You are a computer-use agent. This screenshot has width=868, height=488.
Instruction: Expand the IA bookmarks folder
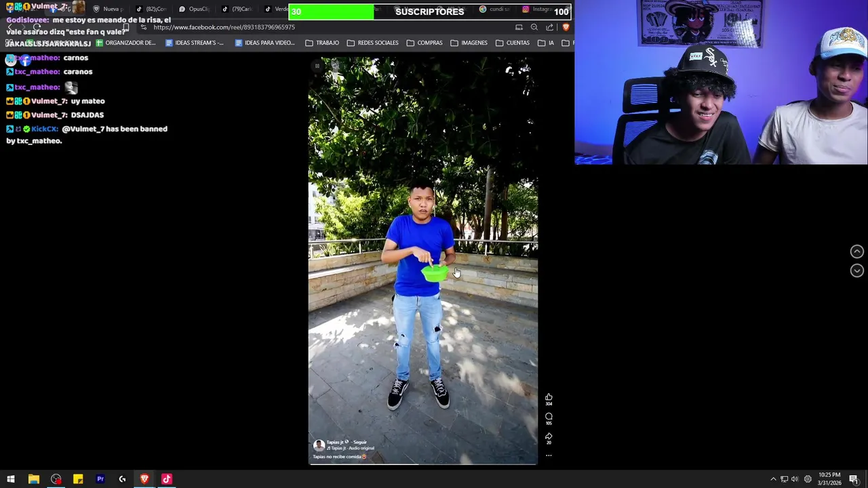[x=546, y=43]
